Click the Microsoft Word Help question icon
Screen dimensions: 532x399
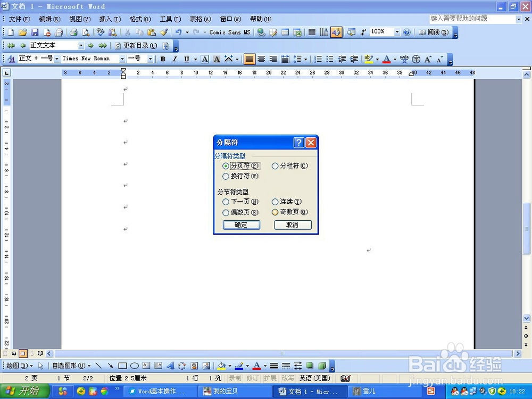click(x=407, y=32)
